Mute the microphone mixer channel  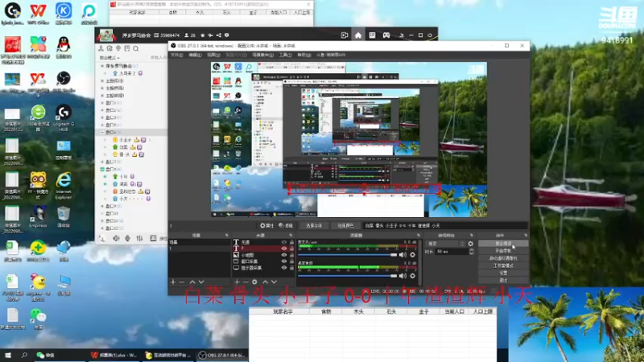402,255
